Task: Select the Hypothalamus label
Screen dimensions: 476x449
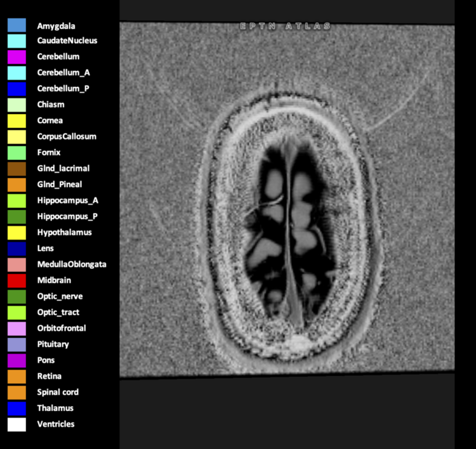Action: [x=64, y=233]
